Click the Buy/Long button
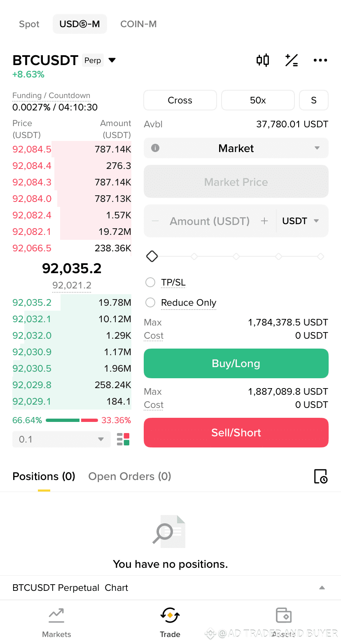Screen dimensions: 341x644 click(236, 363)
